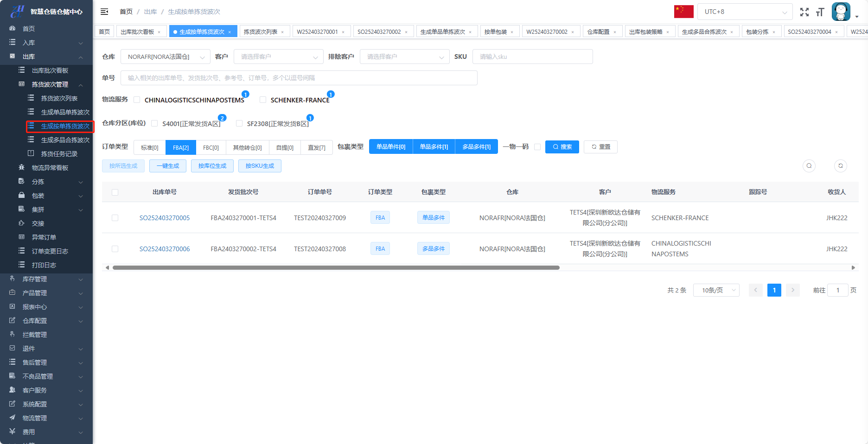The image size is (868, 444).
Task: Tick the S4001 warehouse zone checkbox
Action: 154,123
